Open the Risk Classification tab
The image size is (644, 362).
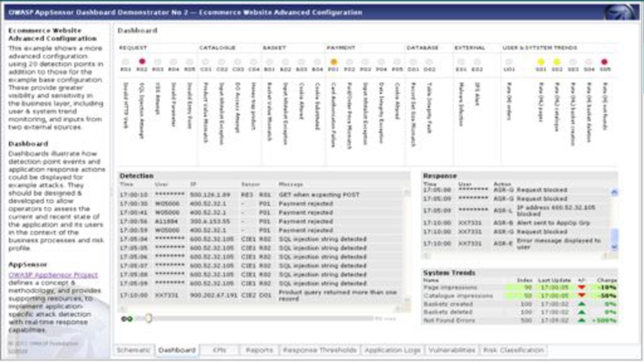(x=513, y=350)
